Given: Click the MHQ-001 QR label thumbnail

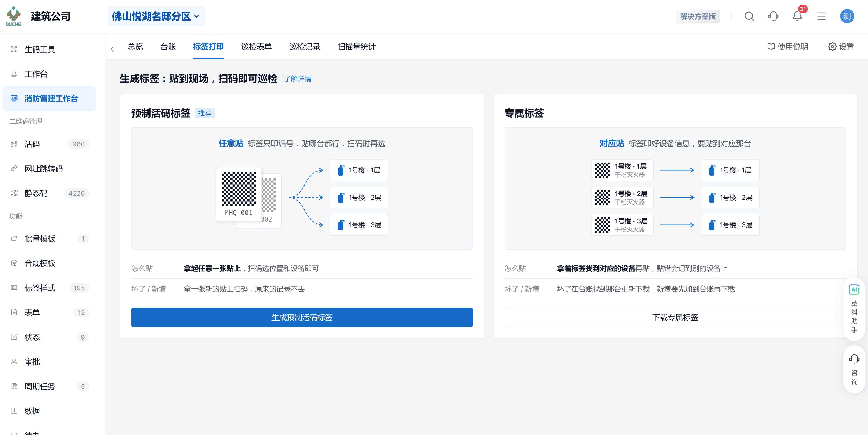Looking at the screenshot, I should pos(239,194).
